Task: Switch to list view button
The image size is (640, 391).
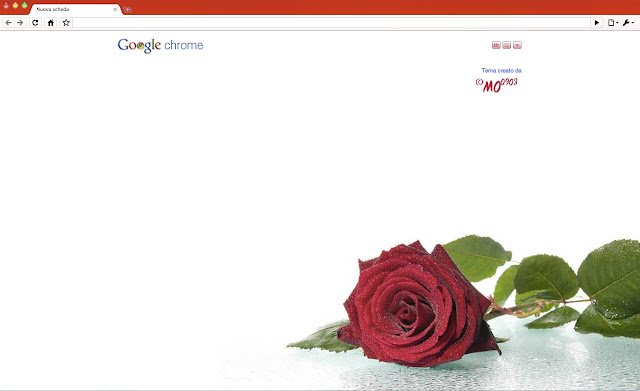Action: (507, 45)
